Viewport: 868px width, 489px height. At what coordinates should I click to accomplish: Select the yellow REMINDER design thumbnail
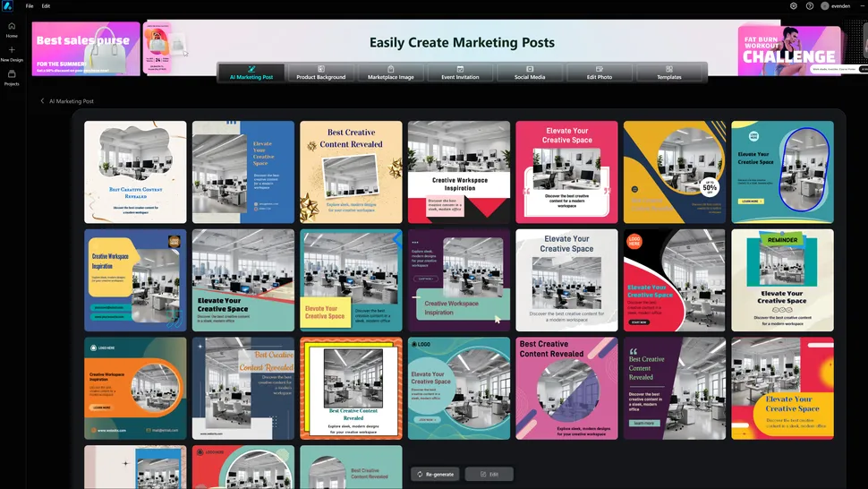click(x=782, y=280)
